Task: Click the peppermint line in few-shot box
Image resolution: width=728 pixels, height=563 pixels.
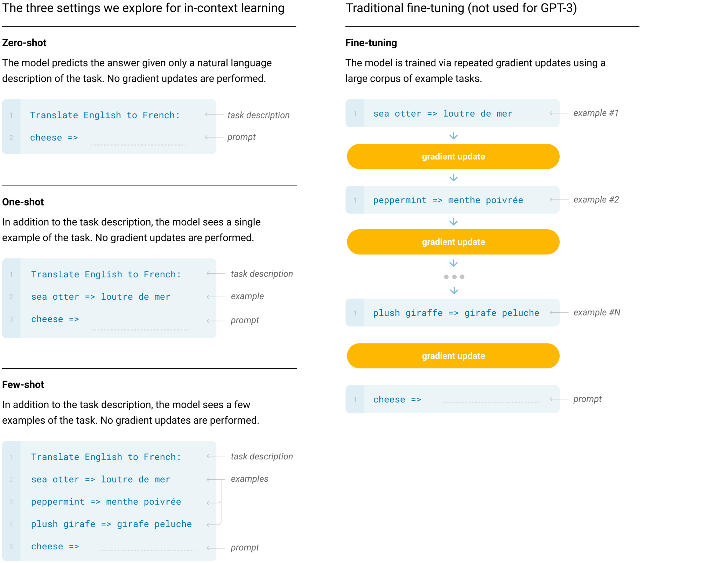Action: click(106, 502)
